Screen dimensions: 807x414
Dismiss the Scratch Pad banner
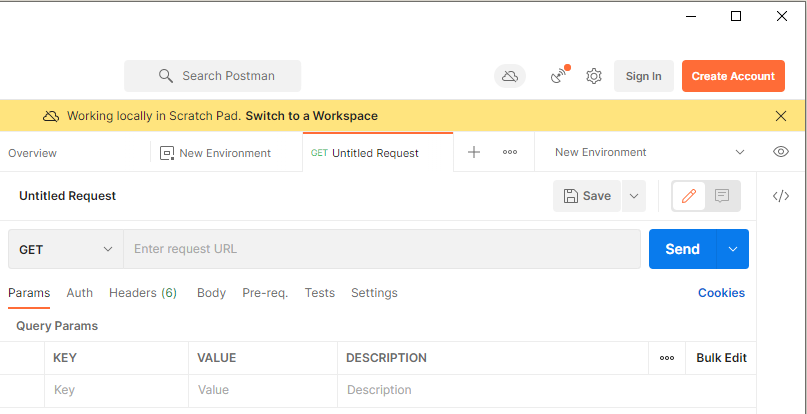click(x=781, y=116)
